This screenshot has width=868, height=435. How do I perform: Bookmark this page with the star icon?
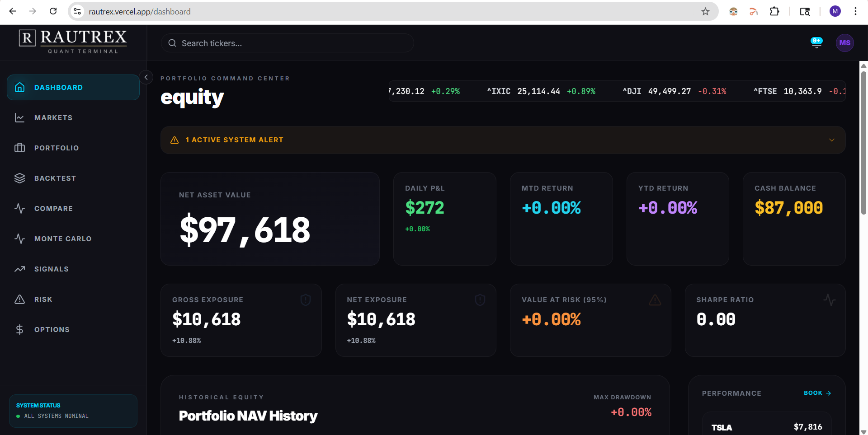pyautogui.click(x=705, y=11)
